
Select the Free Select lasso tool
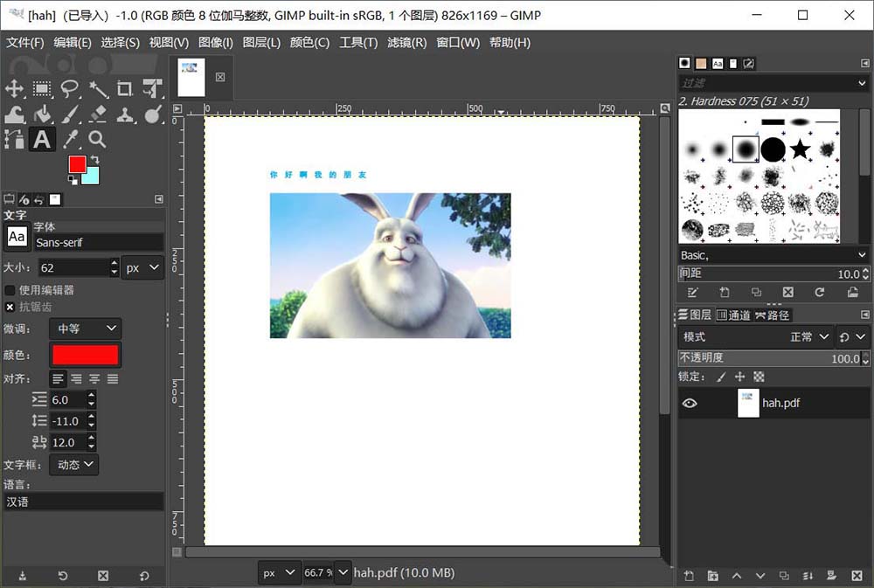point(70,88)
